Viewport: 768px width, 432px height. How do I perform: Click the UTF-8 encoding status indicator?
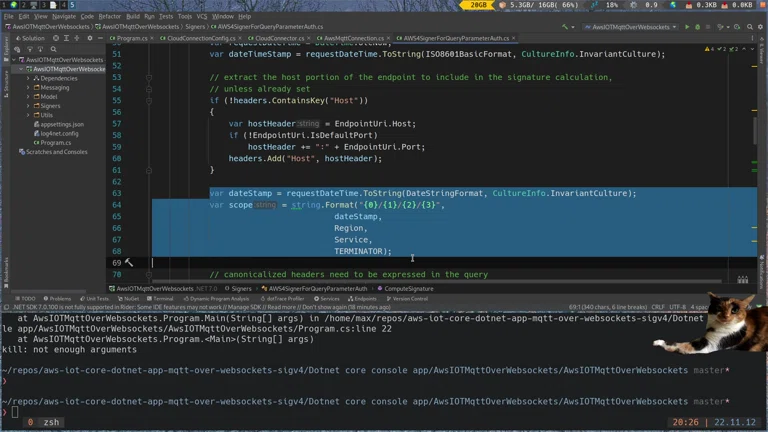677,307
